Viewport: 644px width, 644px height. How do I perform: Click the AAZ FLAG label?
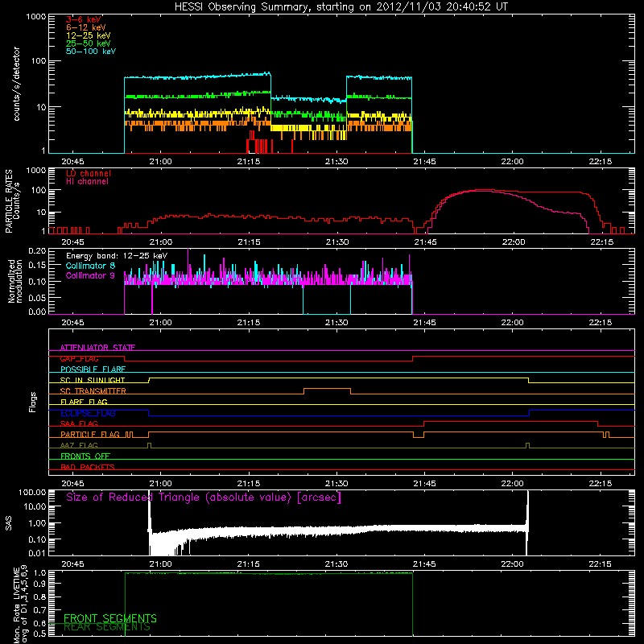coord(79,445)
